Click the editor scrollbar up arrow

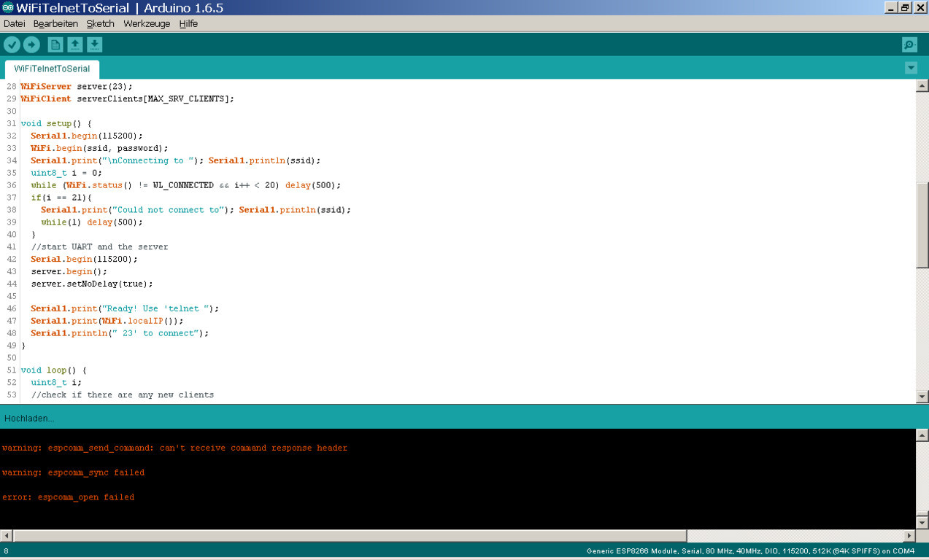922,86
